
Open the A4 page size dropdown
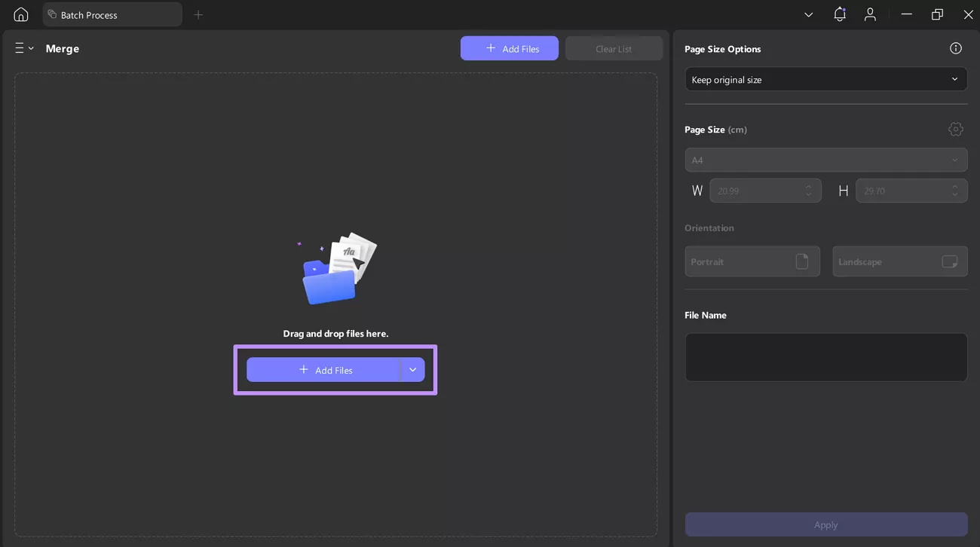(x=825, y=160)
